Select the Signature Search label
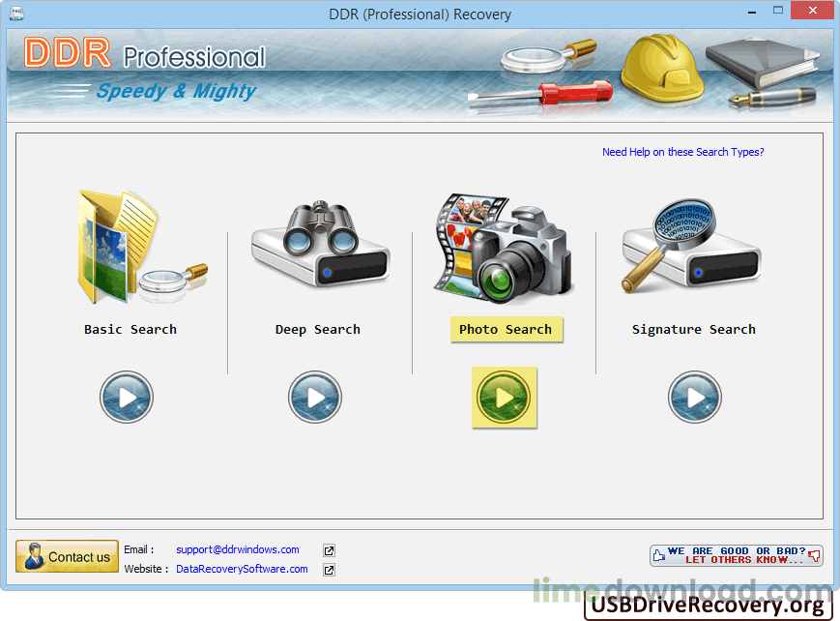The height and width of the screenshot is (621, 840). point(693,330)
